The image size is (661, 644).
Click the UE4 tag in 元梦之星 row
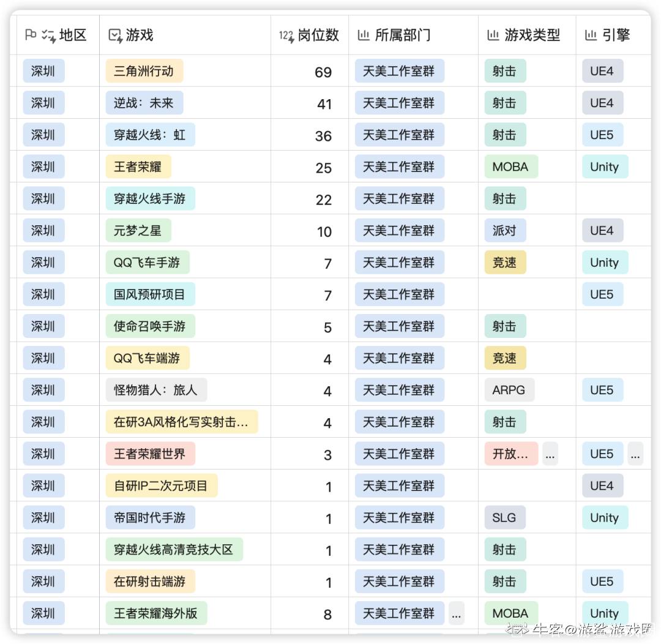tap(602, 231)
